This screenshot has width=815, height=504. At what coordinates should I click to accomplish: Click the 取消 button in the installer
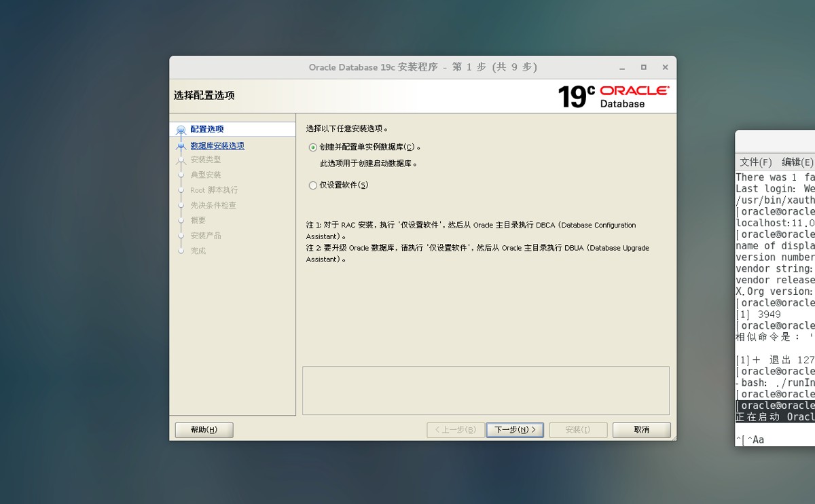click(642, 430)
